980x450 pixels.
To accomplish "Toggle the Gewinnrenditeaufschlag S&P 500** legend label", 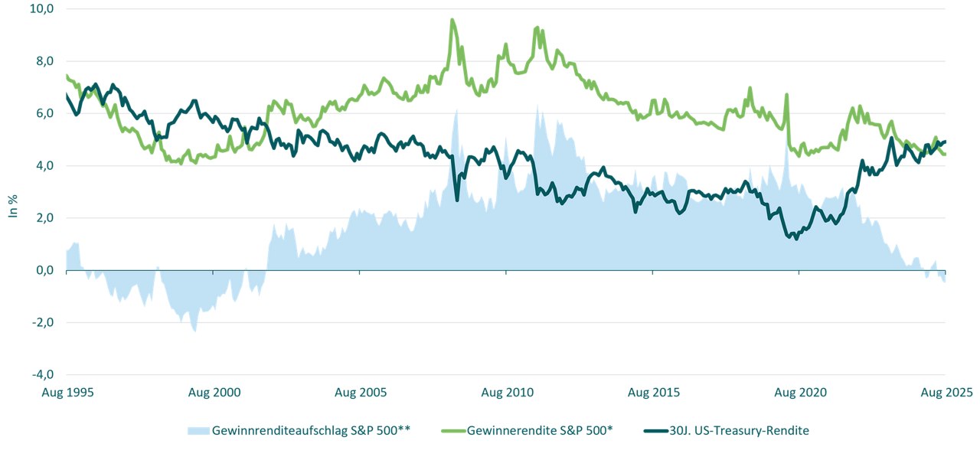I will [312, 431].
